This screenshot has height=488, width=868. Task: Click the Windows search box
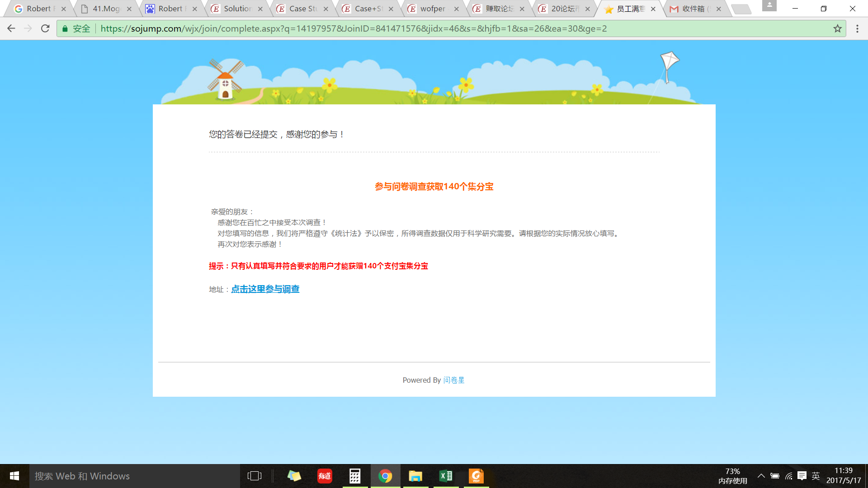point(135,476)
